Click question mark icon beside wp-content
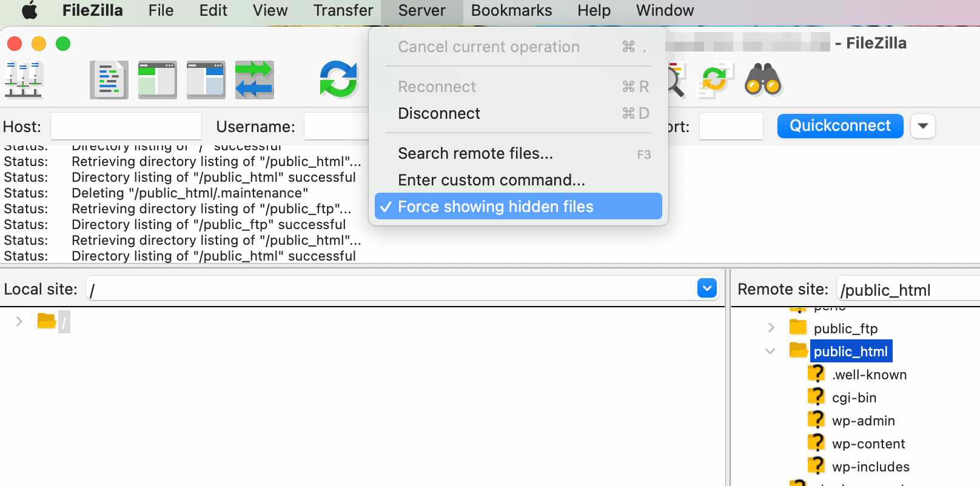 [x=817, y=442]
